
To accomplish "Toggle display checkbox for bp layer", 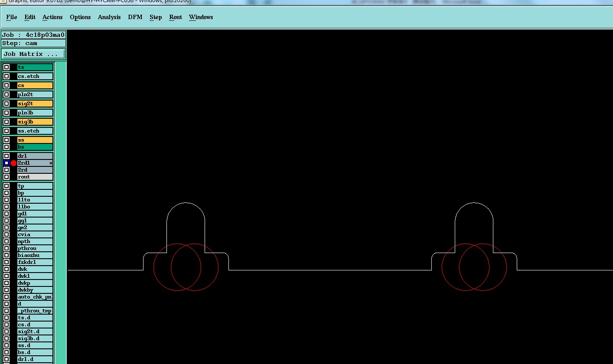I will [x=7, y=193].
